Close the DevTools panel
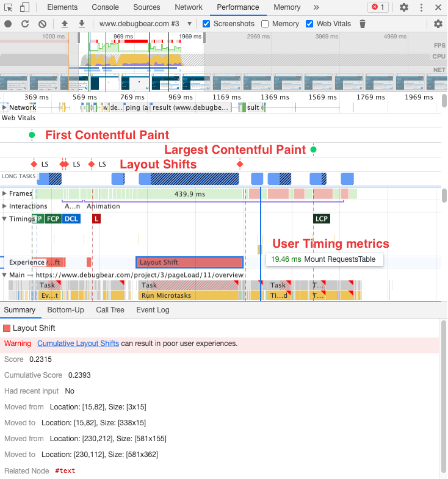The height and width of the screenshot is (479, 448). tap(438, 7)
